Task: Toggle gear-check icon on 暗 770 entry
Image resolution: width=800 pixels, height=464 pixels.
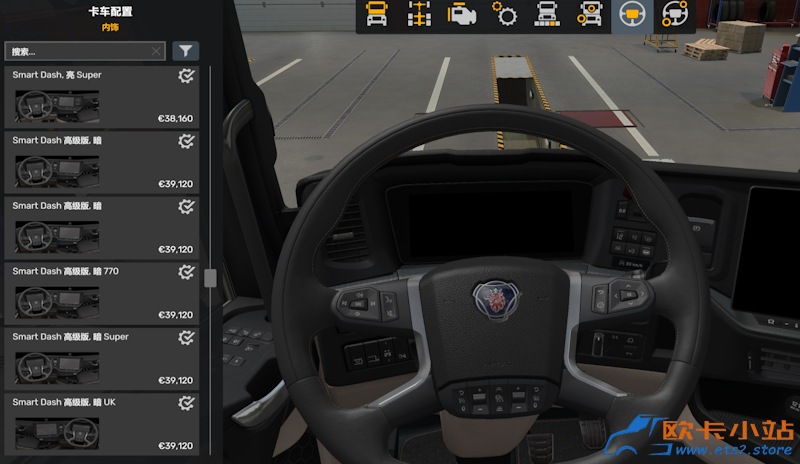Action: coord(186,272)
